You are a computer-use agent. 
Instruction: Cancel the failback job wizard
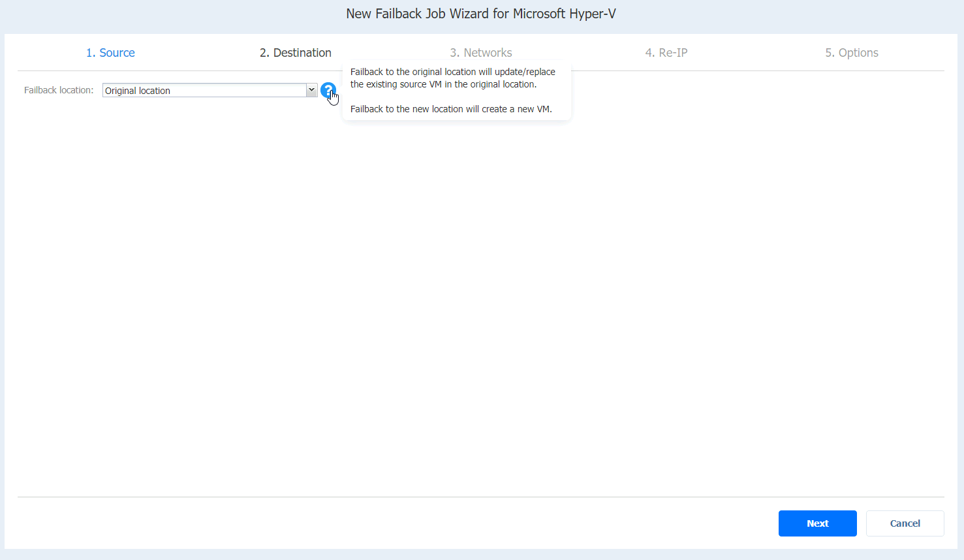click(x=905, y=523)
